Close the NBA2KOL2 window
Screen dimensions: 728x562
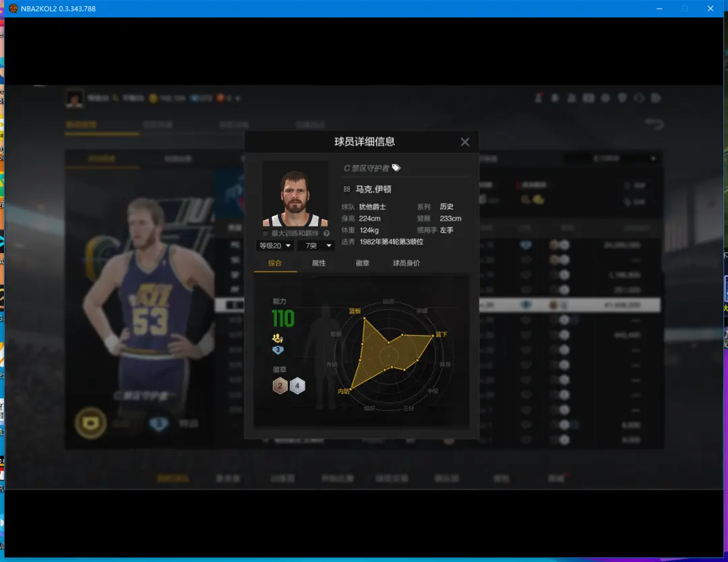(710, 8)
